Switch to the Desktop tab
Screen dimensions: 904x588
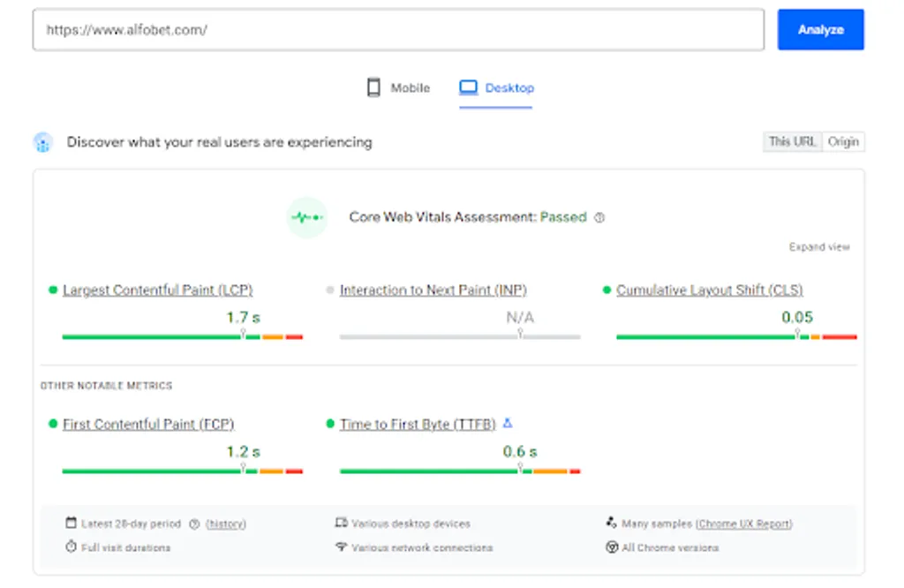point(496,87)
